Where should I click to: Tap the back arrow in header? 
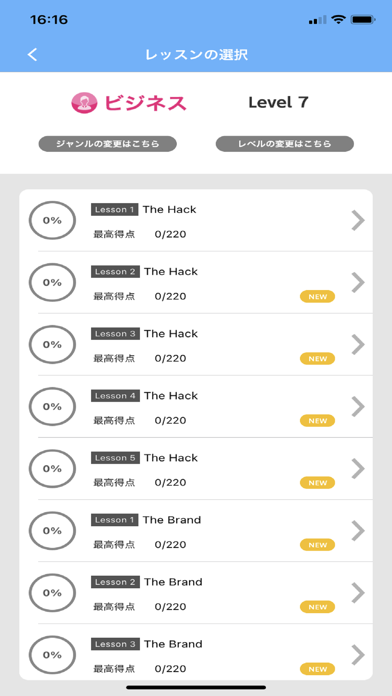tap(32, 55)
